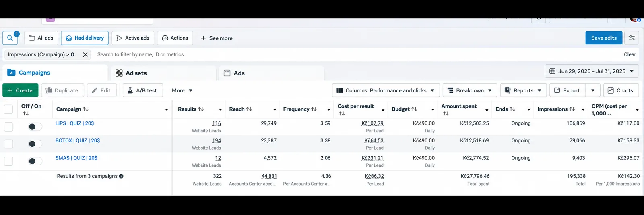
Task: Change the Jun 29 – Jul 31 date range
Action: click(x=592, y=71)
